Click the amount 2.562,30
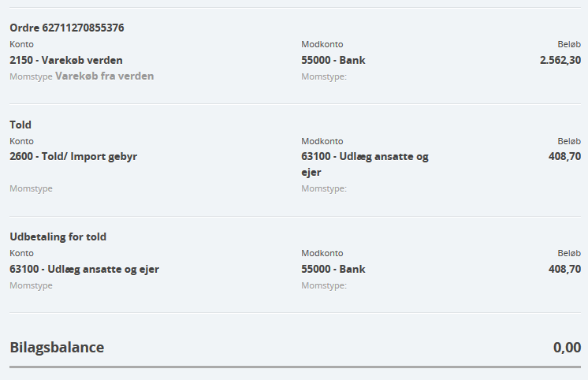Screen dimensions: 588x380 click(x=560, y=60)
